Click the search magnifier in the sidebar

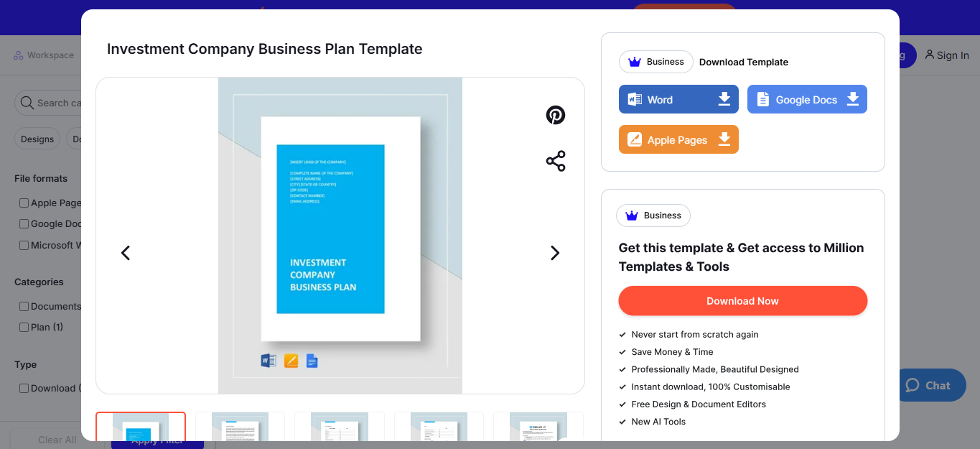click(27, 103)
